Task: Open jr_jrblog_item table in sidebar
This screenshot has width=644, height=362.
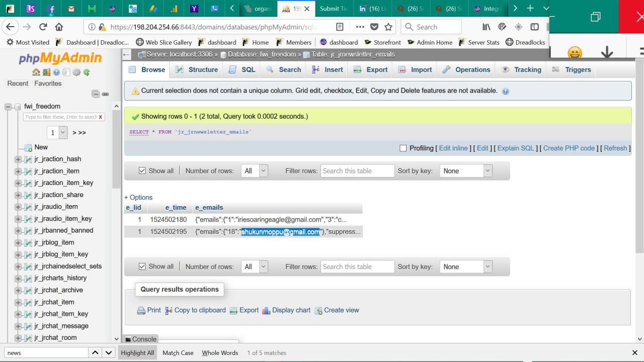Action: 54,242
